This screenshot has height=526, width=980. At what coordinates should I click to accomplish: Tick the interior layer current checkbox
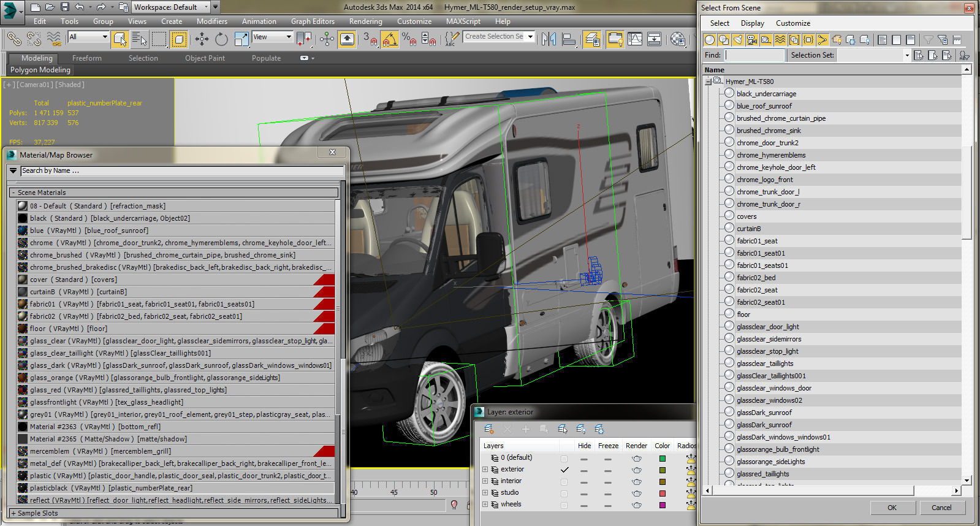point(564,481)
